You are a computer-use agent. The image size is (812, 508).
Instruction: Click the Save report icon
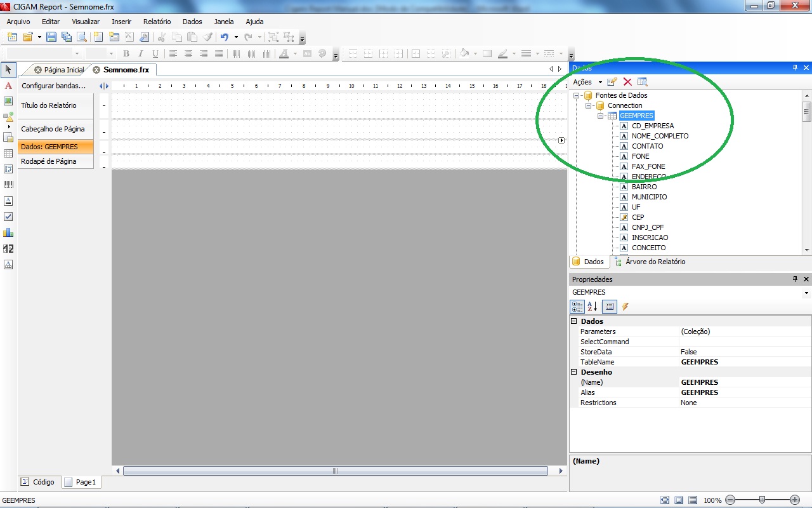51,37
